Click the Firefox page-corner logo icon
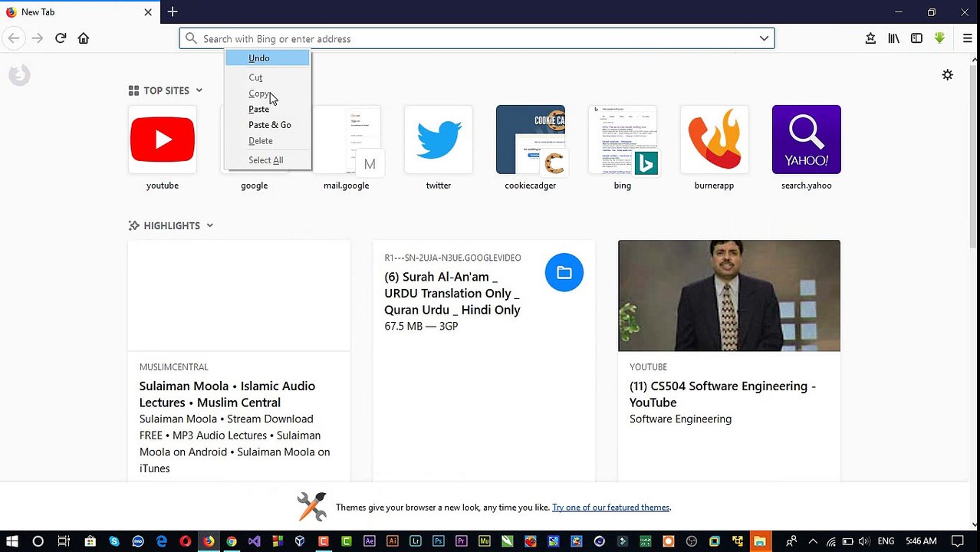The image size is (980, 552). coord(19,74)
